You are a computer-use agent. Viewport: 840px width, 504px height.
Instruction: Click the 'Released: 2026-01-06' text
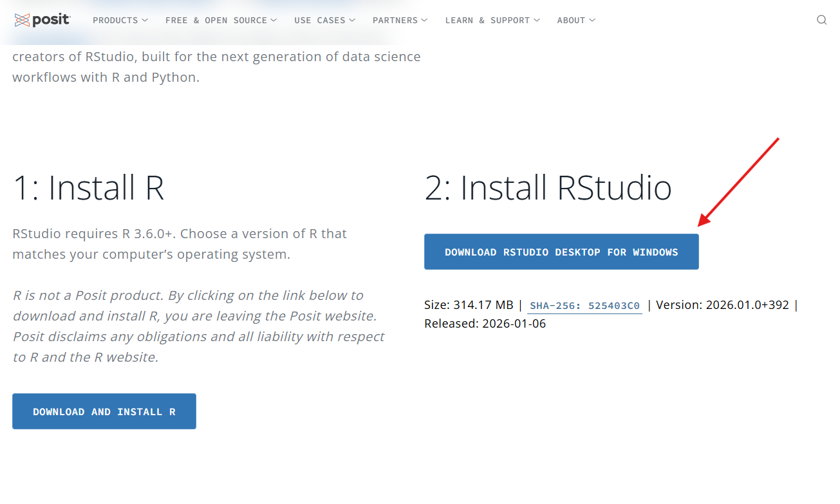(x=485, y=324)
